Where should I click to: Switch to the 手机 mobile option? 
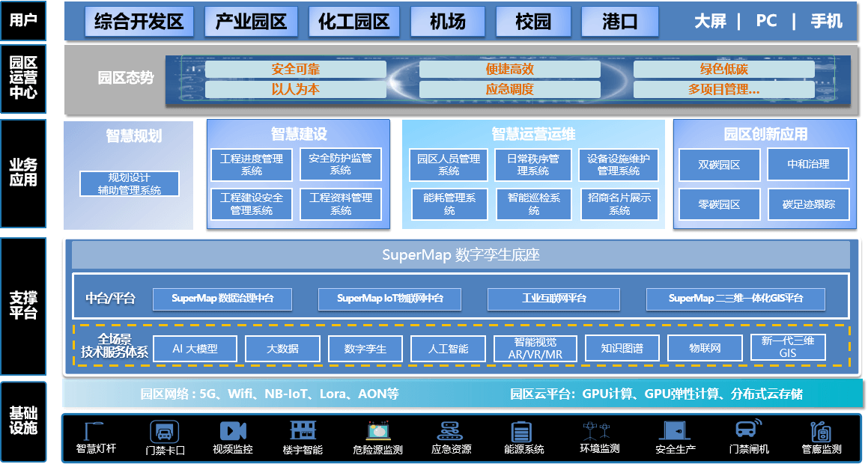point(827,22)
